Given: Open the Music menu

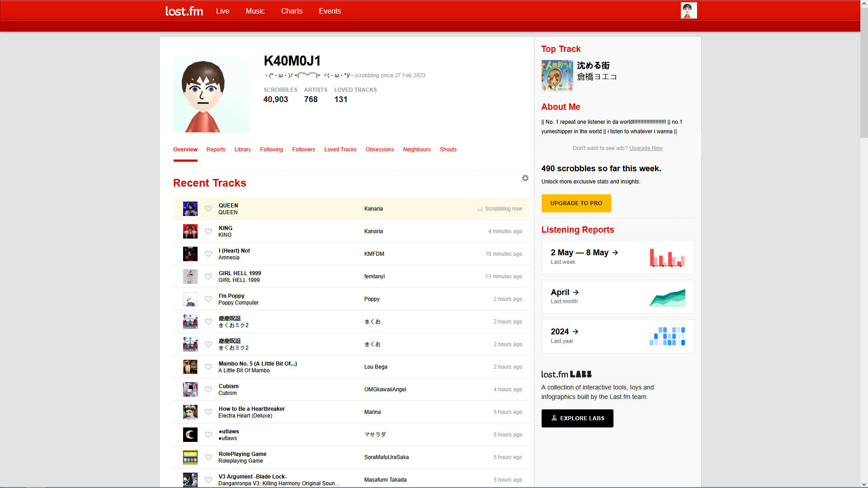Looking at the screenshot, I should (255, 11).
